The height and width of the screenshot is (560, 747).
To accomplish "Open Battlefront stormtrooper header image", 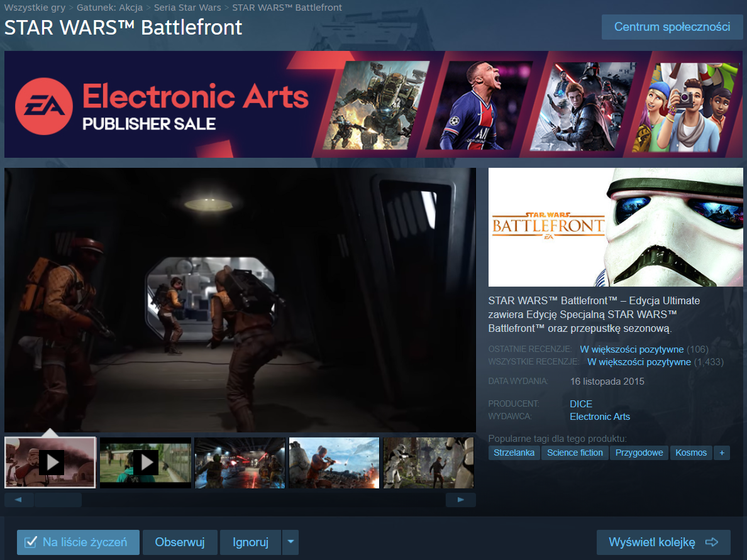I will (616, 227).
